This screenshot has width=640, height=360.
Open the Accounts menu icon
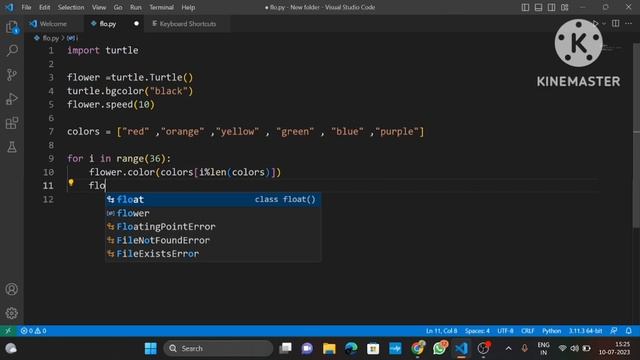point(12,289)
